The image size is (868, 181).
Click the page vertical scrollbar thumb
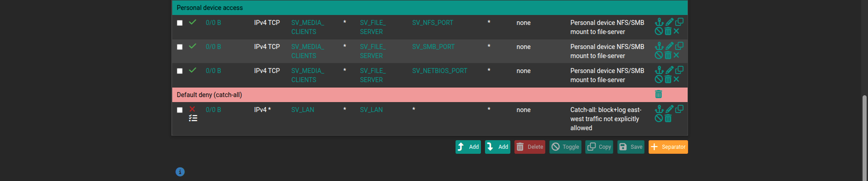point(864,137)
